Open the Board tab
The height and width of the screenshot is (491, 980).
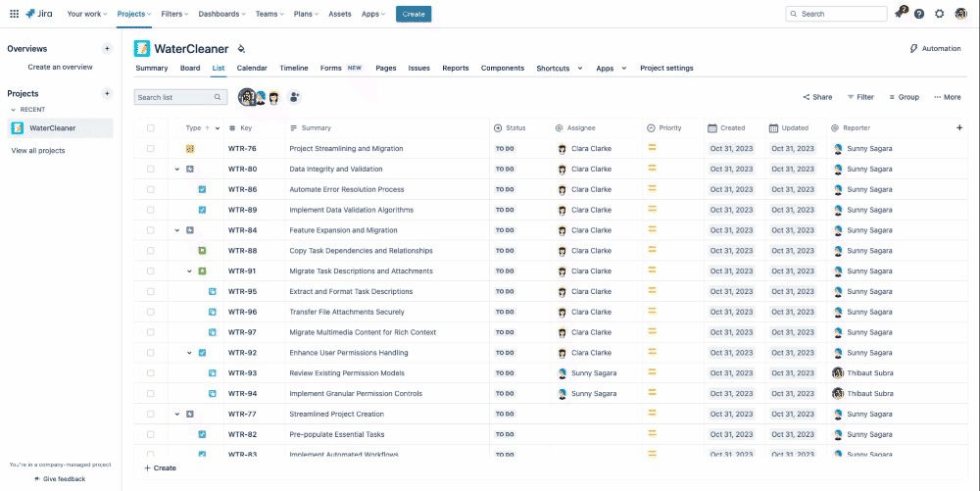pos(190,69)
